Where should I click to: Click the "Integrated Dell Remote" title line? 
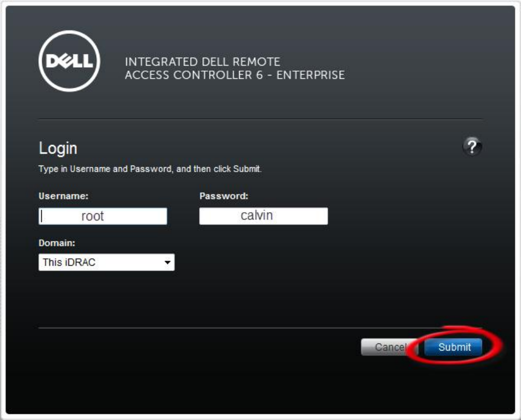202,62
